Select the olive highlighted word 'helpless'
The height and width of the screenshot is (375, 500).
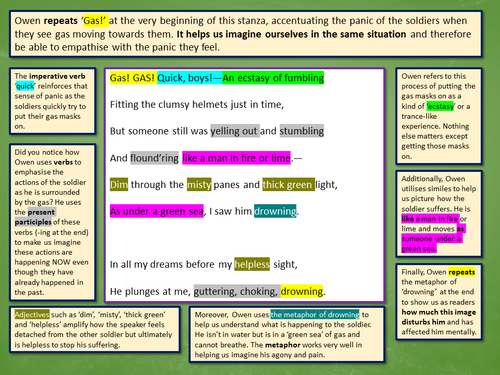(252, 264)
